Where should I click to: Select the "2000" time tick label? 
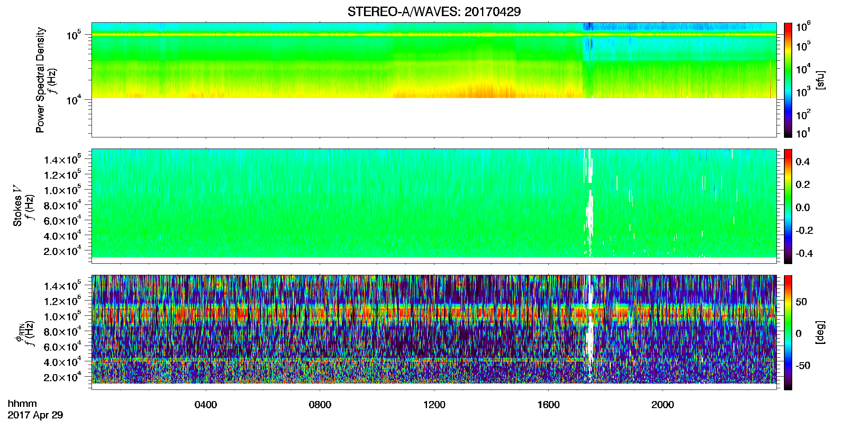coord(663,405)
